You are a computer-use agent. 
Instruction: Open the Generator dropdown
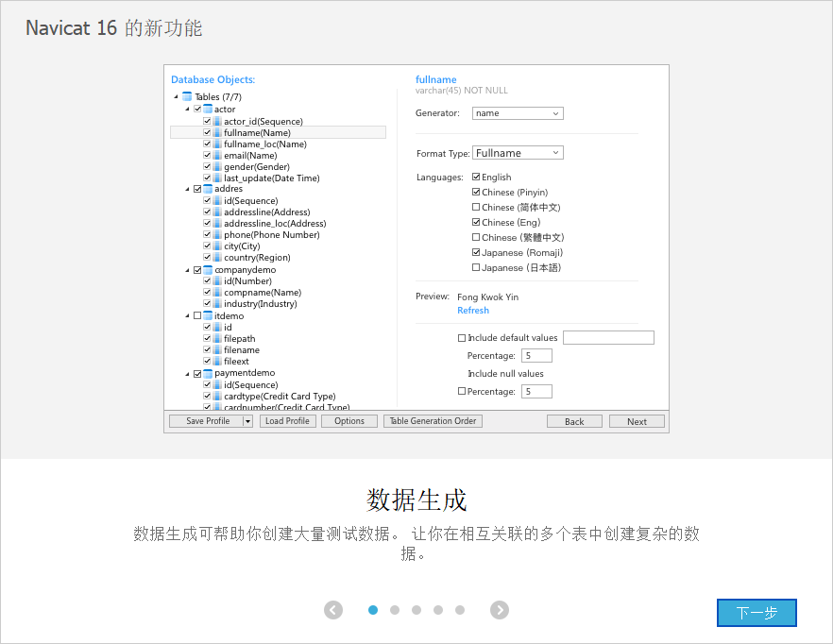click(518, 113)
